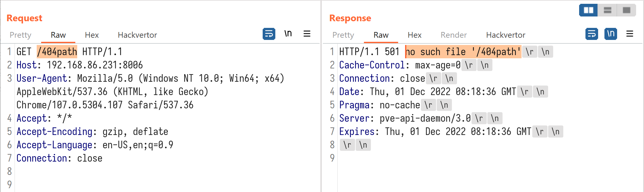This screenshot has width=644, height=192.
Task: Select the Request Raw tab
Action: point(58,35)
